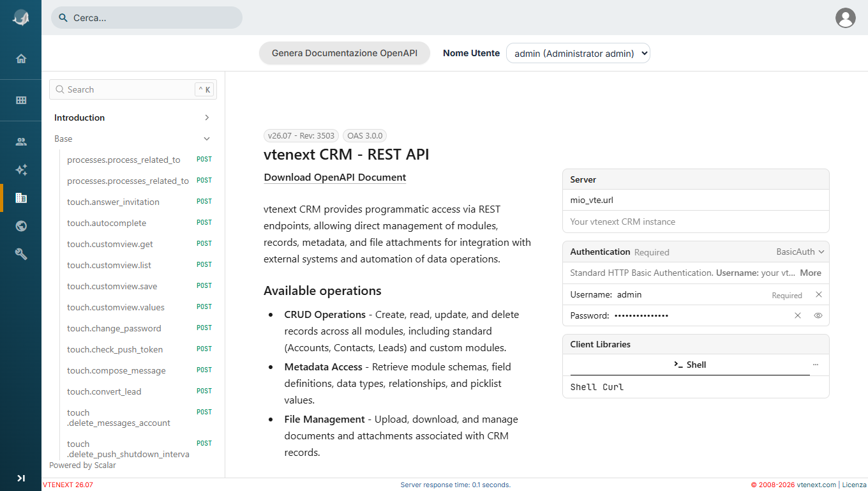
Task: Expand sidebar with bottom arrow icon
Action: pyautogui.click(x=21, y=478)
